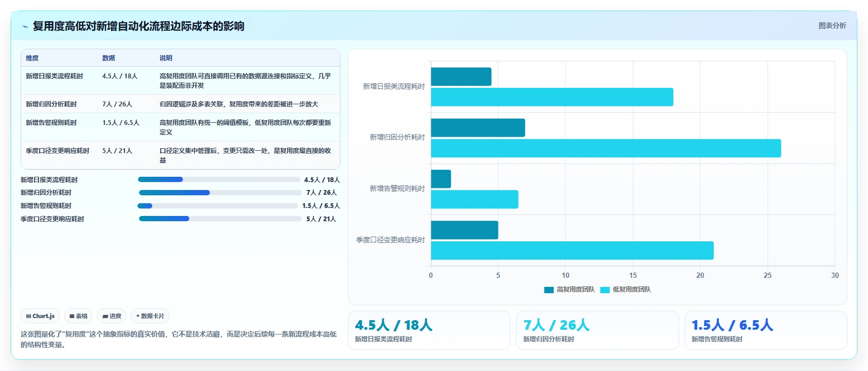Click the icon left of the card title
868x371 pixels.
25,26
